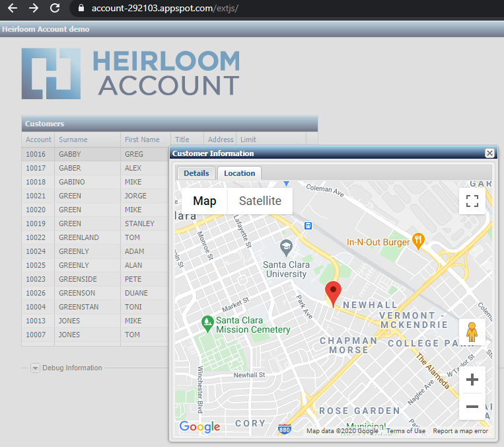Zoom in on the map
504x447 pixels.
[472, 380]
